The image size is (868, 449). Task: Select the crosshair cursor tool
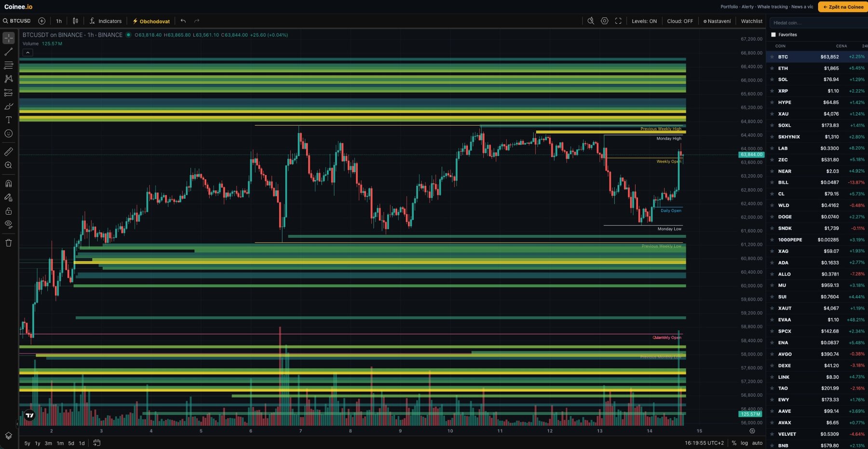[9, 38]
